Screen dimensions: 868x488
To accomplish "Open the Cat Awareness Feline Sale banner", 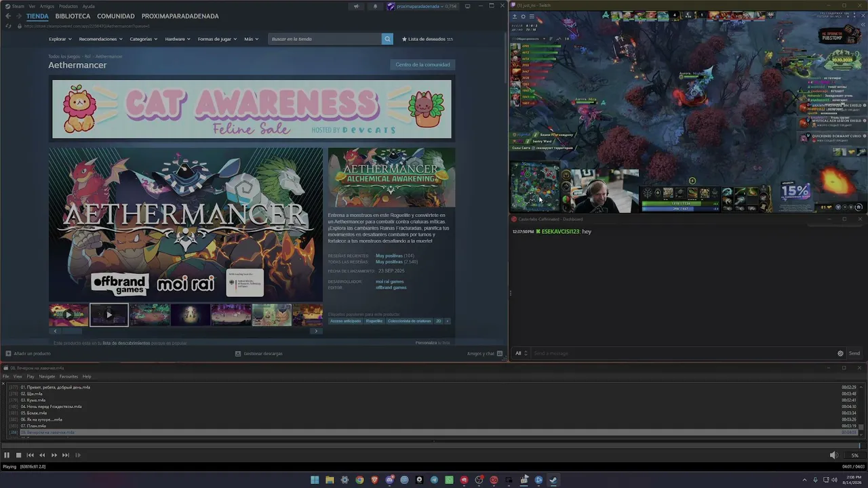I will (252, 109).
